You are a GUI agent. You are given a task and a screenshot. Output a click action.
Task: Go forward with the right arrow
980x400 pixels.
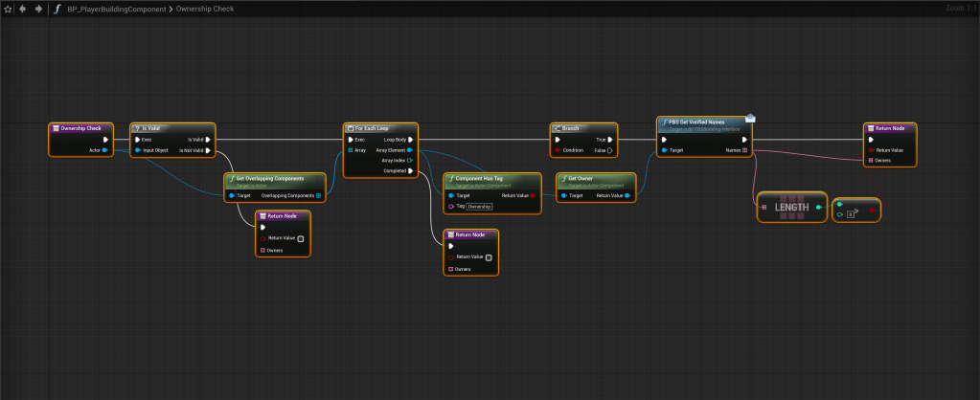37,9
